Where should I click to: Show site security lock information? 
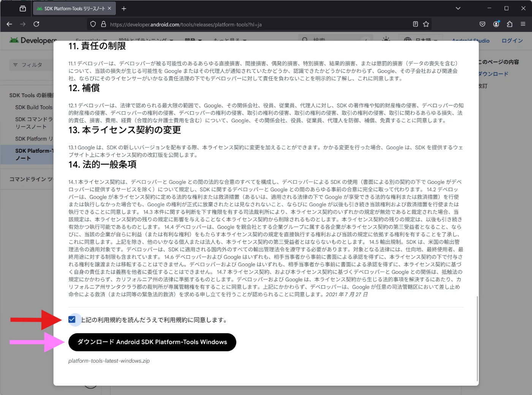[x=103, y=24]
